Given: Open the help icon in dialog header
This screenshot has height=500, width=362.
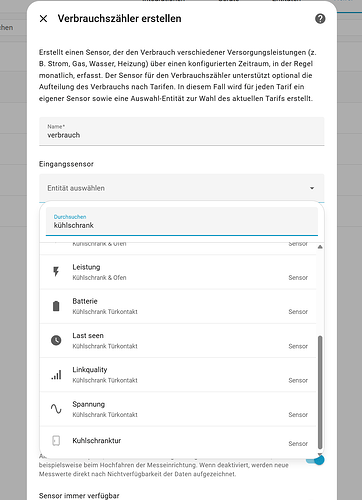Looking at the screenshot, I should pos(320,19).
